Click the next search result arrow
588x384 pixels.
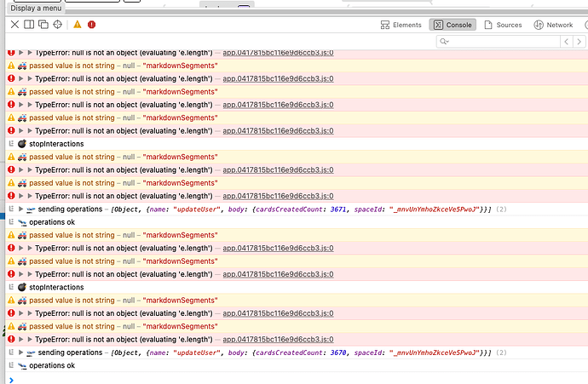click(579, 41)
